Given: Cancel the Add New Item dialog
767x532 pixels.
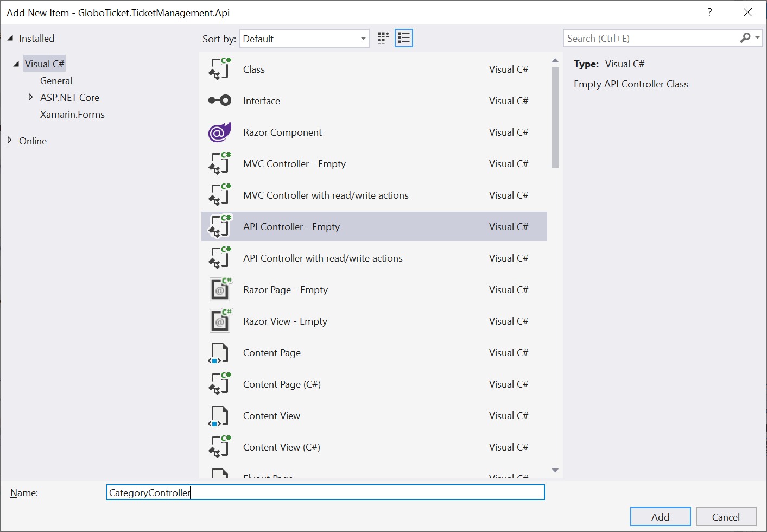Looking at the screenshot, I should (726, 516).
